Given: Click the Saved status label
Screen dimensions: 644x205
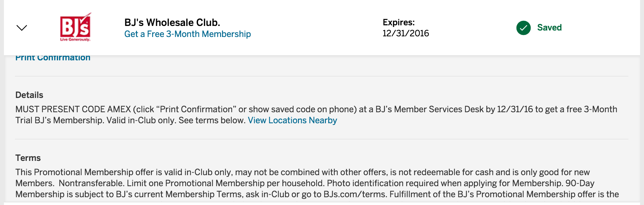Looking at the screenshot, I should 549,28.
